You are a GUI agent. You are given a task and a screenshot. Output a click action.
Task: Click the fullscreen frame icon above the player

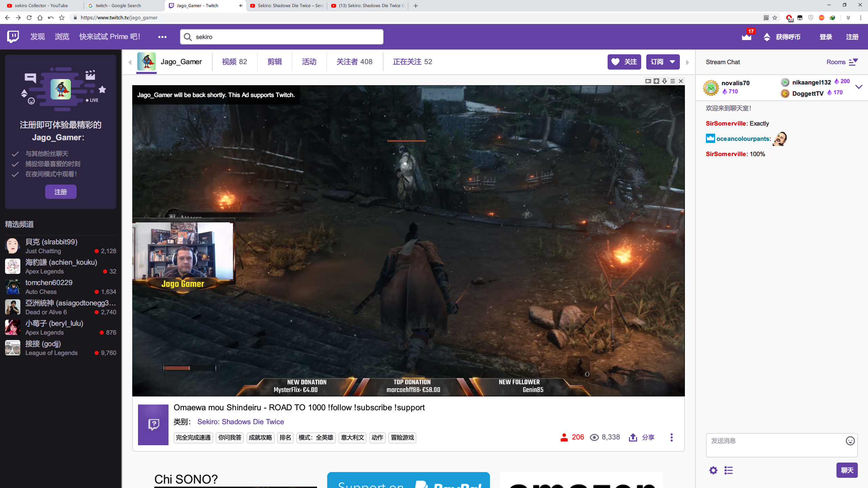(x=656, y=81)
